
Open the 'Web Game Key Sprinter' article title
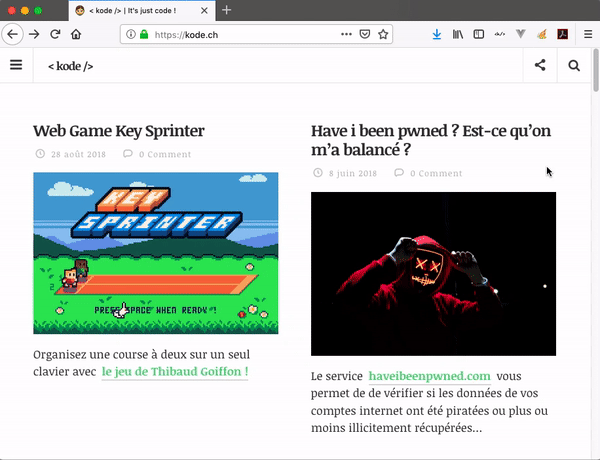click(x=119, y=131)
